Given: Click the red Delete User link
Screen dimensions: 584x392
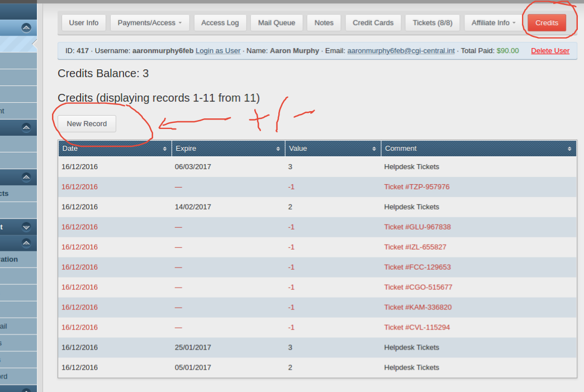Looking at the screenshot, I should point(550,51).
